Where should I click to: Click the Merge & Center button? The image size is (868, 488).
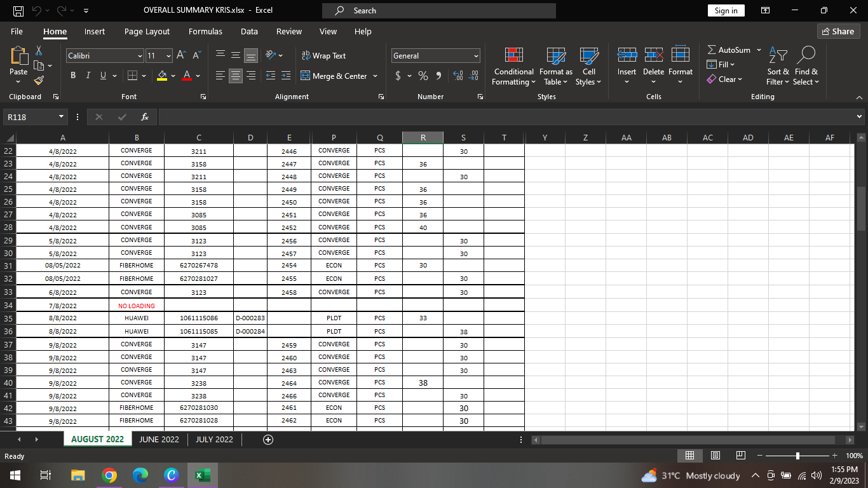tap(334, 76)
